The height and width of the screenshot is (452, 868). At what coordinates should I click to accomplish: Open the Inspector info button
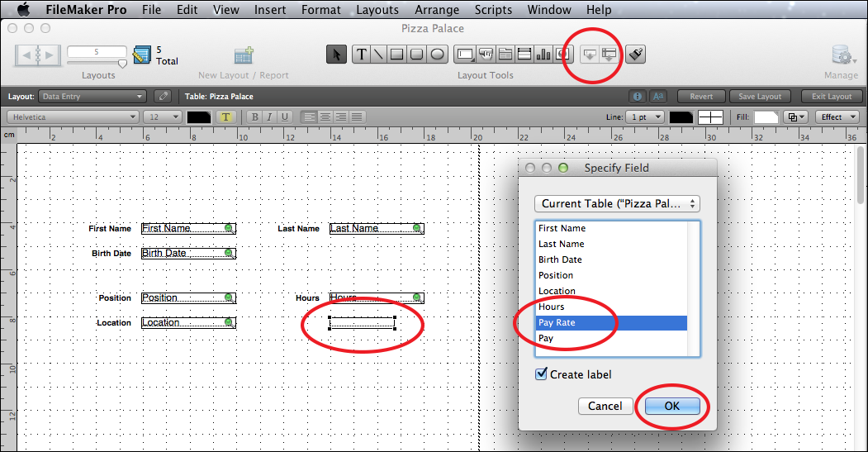pos(637,97)
